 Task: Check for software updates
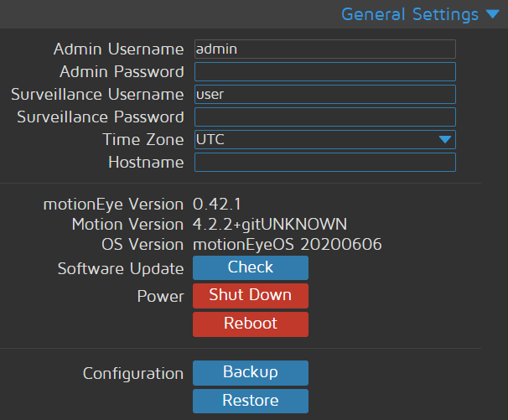[251, 267]
